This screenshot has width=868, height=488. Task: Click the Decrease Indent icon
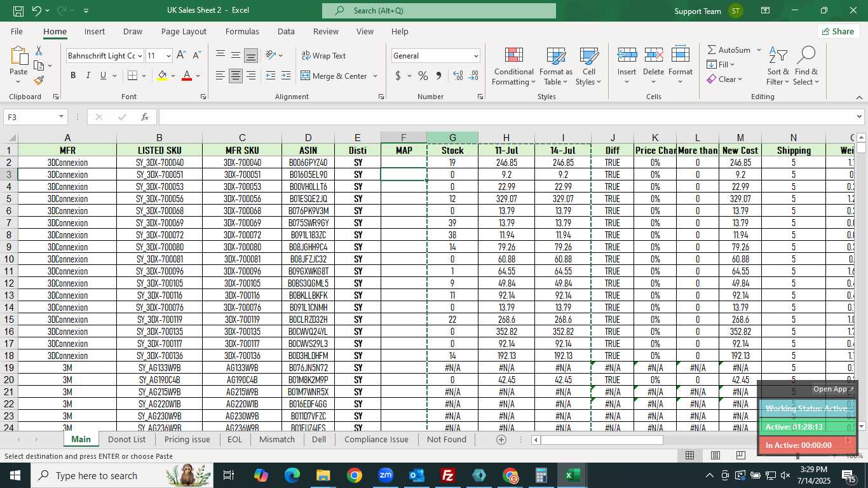270,76
